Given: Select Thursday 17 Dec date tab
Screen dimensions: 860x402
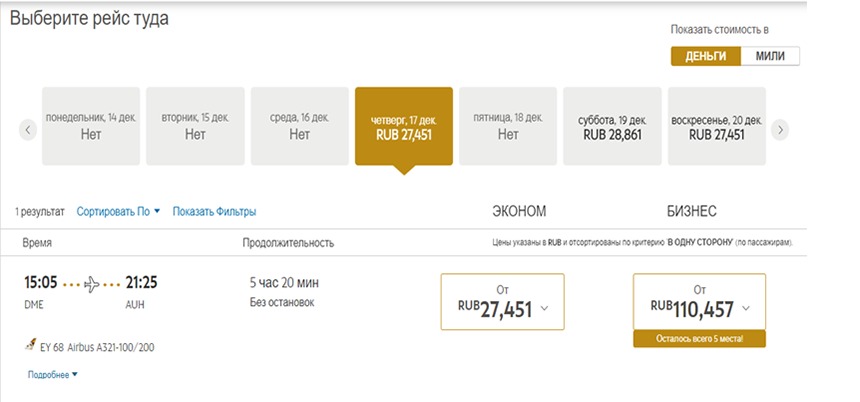Looking at the screenshot, I should coord(404,126).
